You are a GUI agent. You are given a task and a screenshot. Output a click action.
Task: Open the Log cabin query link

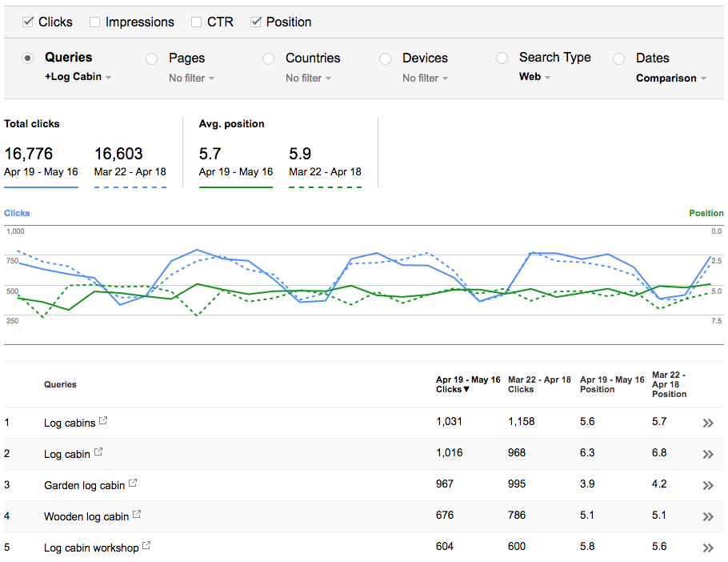pyautogui.click(x=67, y=453)
